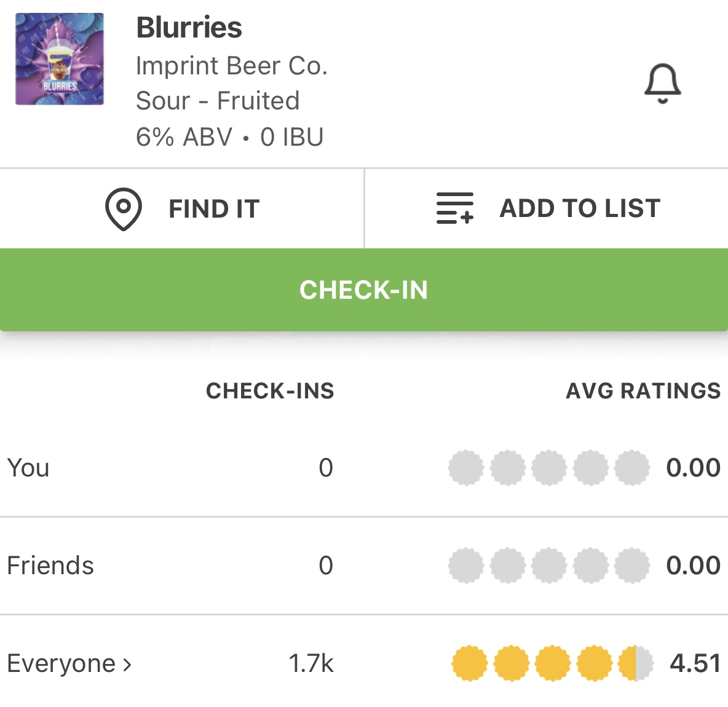
Task: Select the You row label
Action: click(28, 468)
